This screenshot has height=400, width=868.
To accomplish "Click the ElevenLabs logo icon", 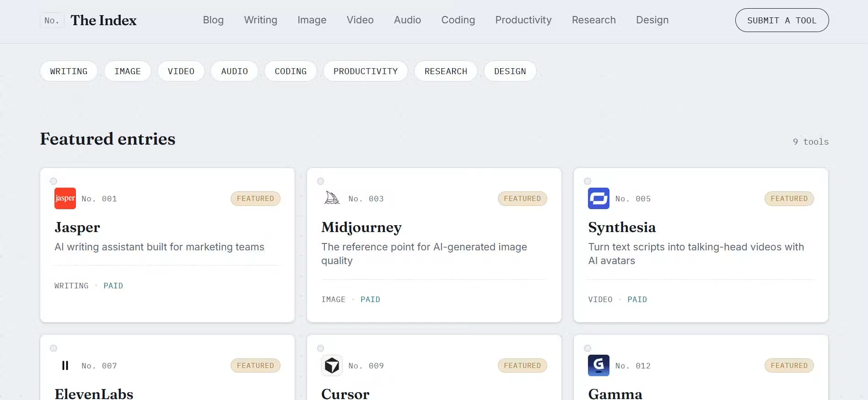I will coord(65,366).
